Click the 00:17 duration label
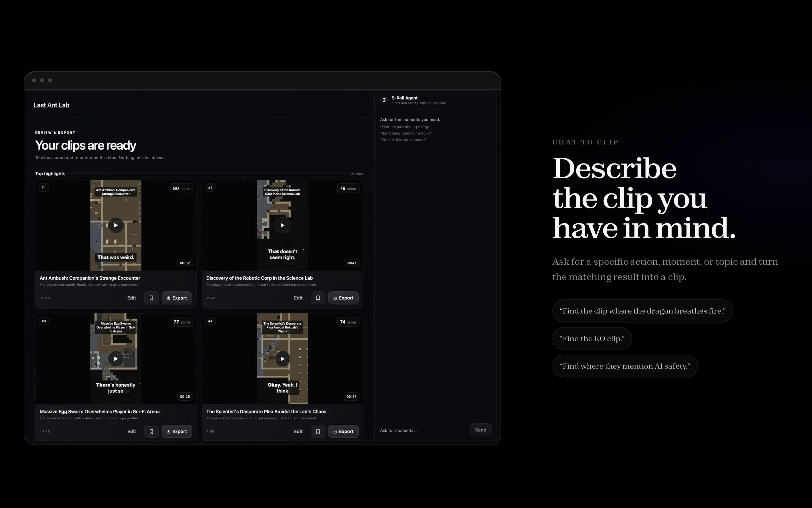The width and height of the screenshot is (812, 508). pyautogui.click(x=351, y=397)
